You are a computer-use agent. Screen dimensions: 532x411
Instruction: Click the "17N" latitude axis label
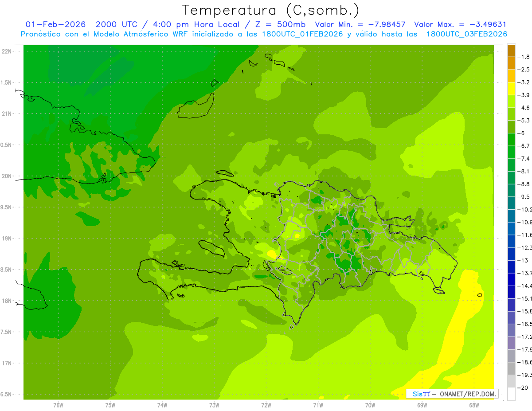coord(7,363)
